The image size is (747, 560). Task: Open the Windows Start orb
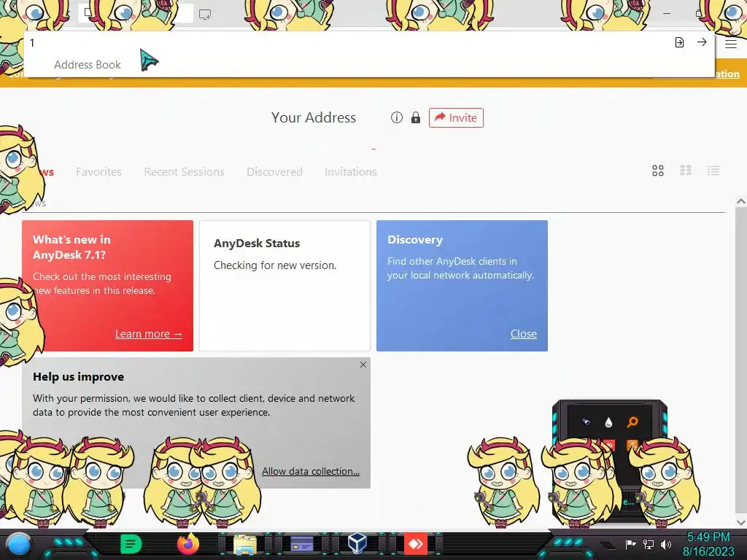point(19,545)
